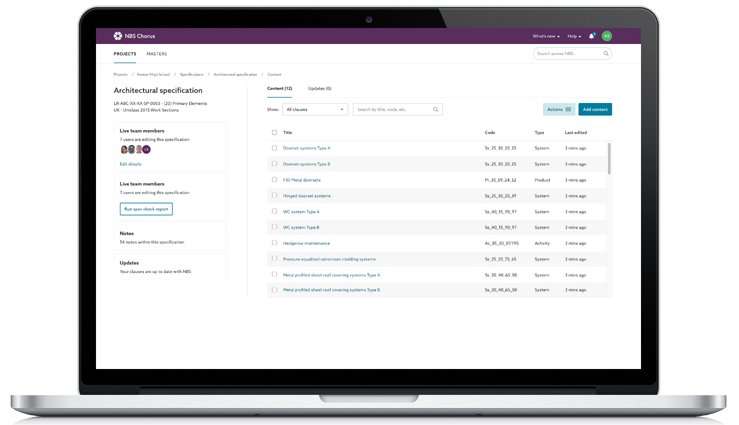Click the live team member avatars

coord(135,149)
